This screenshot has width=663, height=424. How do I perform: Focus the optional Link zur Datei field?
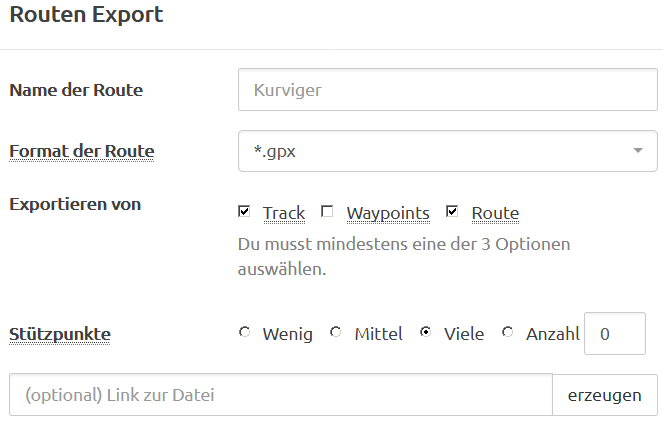[x=281, y=395]
